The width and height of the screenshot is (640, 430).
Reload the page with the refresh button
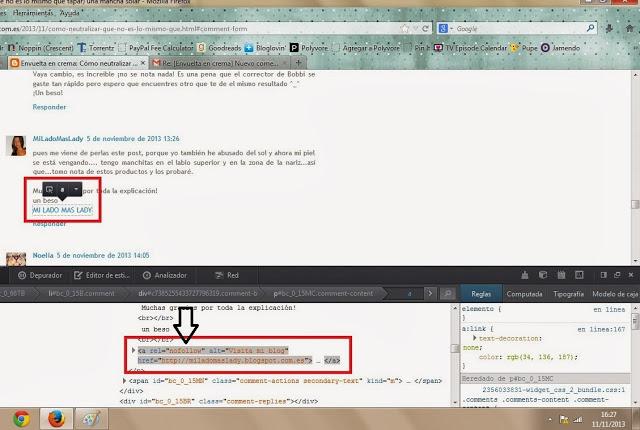(x=425, y=29)
